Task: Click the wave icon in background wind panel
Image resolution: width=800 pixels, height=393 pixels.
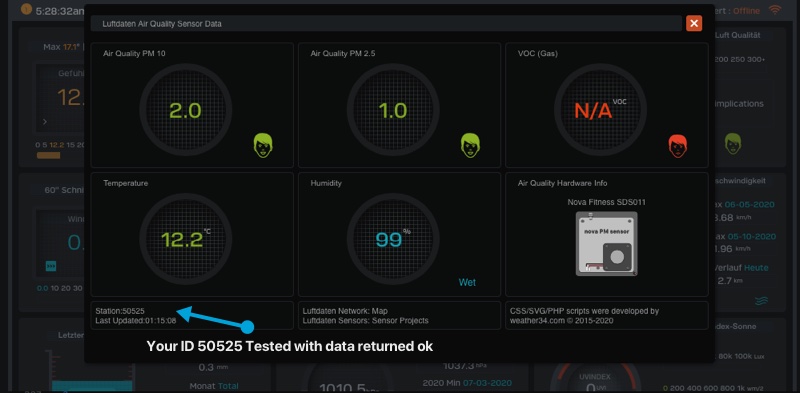Action: (x=761, y=301)
